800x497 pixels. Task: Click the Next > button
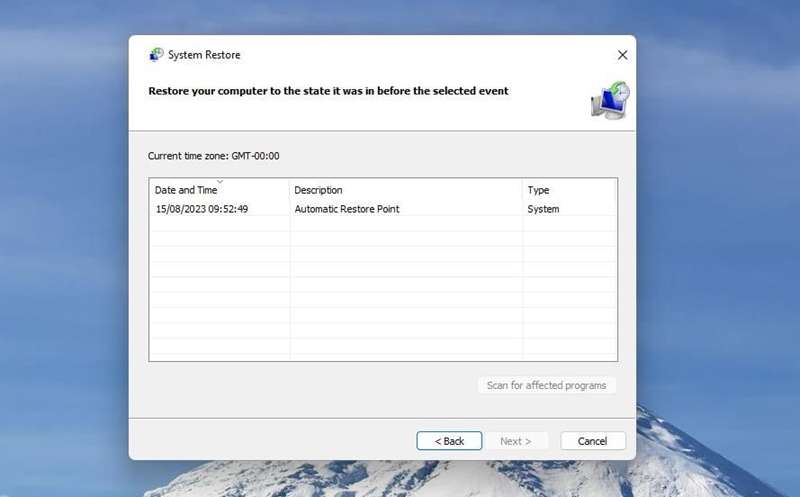pos(516,441)
